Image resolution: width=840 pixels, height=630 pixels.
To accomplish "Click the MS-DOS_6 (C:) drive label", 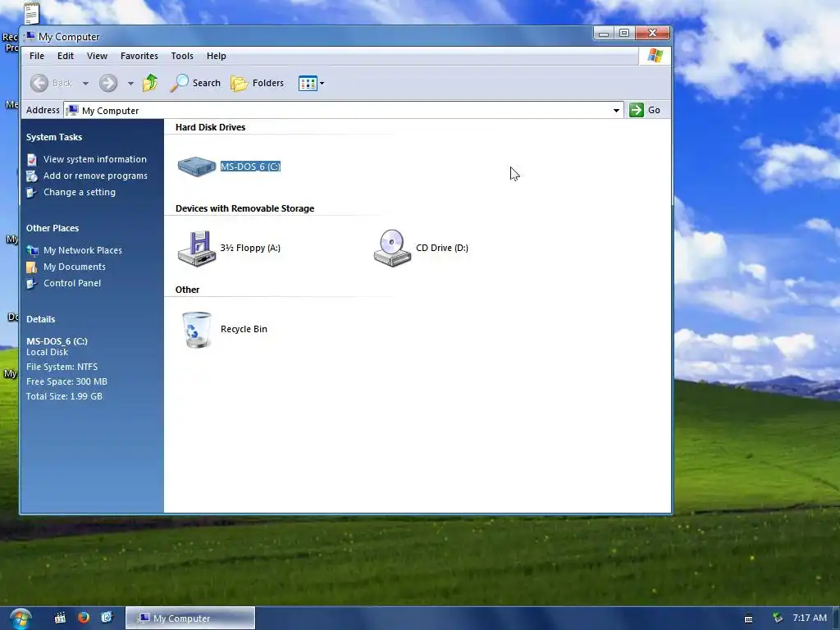I will point(250,167).
